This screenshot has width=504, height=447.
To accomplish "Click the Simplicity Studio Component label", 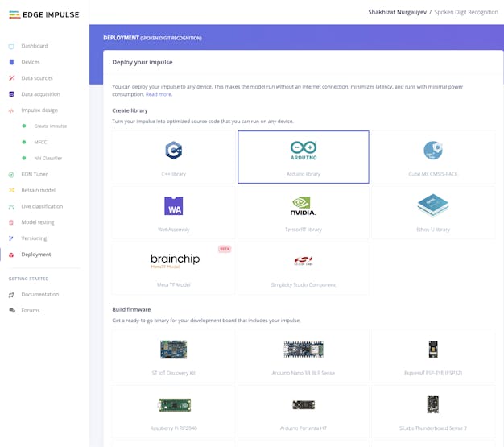I will tap(304, 285).
